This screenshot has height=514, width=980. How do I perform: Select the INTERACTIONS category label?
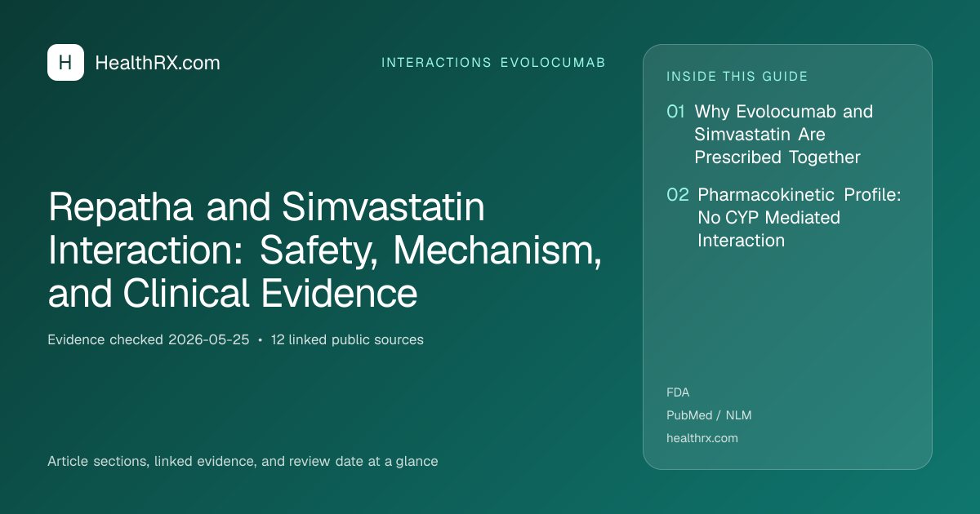coord(436,63)
